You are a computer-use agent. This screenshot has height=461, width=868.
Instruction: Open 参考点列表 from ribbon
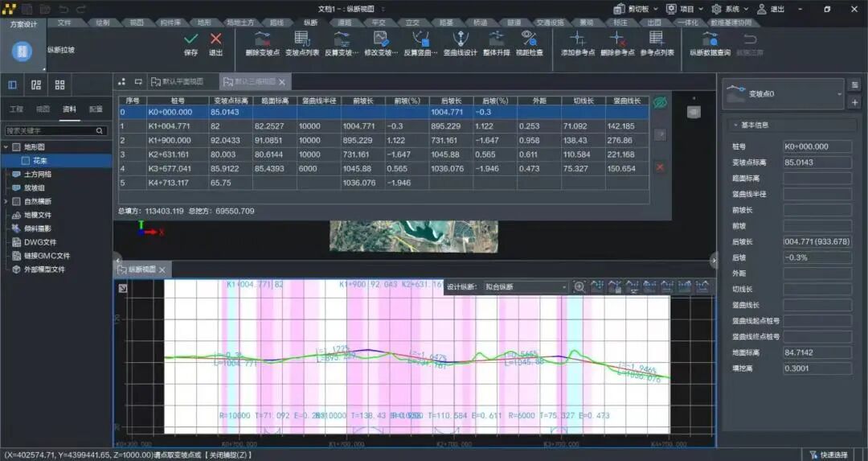pyautogui.click(x=657, y=39)
